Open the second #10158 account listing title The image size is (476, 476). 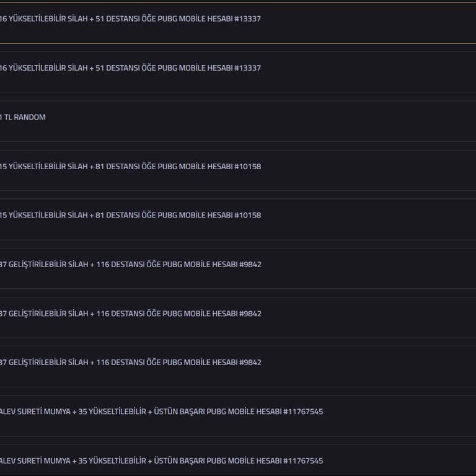(130, 215)
